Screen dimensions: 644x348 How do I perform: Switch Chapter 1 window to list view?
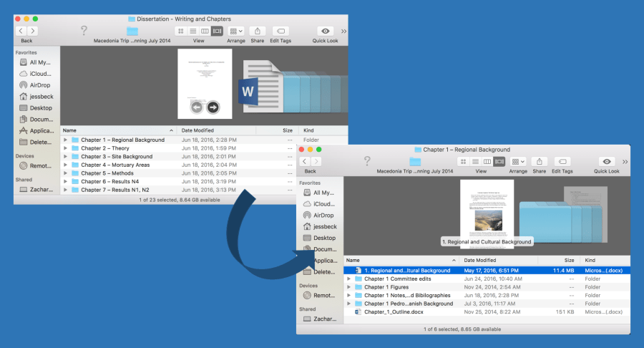pos(475,162)
